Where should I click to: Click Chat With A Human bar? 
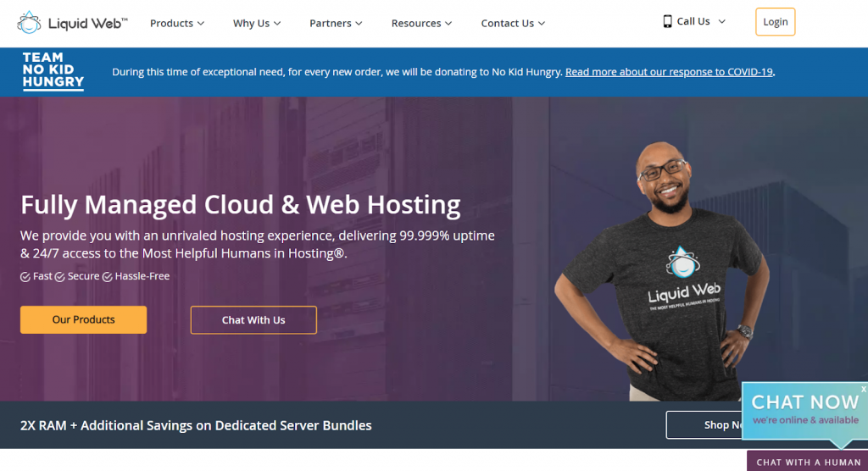(x=808, y=462)
